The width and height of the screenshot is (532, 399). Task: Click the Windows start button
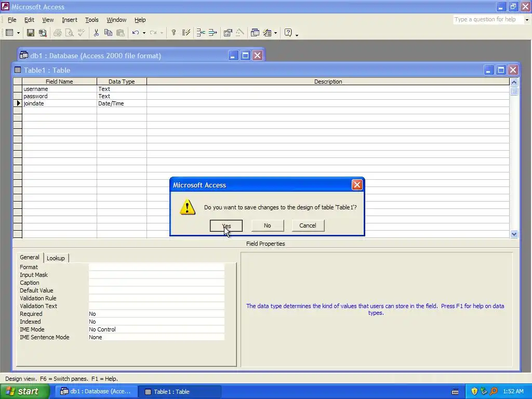24,392
